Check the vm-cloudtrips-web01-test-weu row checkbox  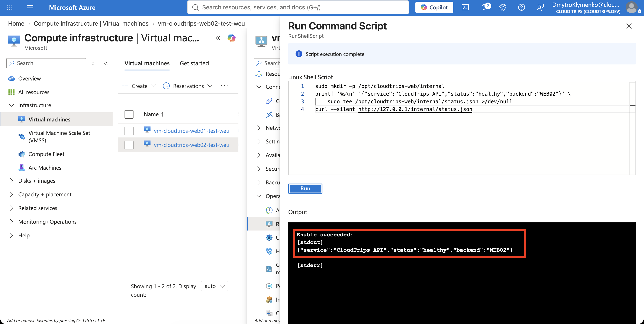click(x=129, y=131)
